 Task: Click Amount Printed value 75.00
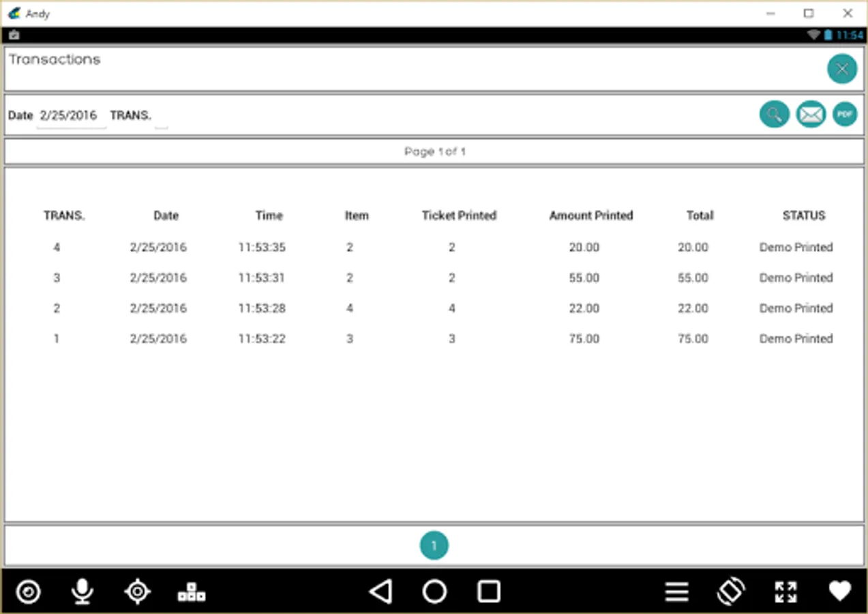coord(584,338)
